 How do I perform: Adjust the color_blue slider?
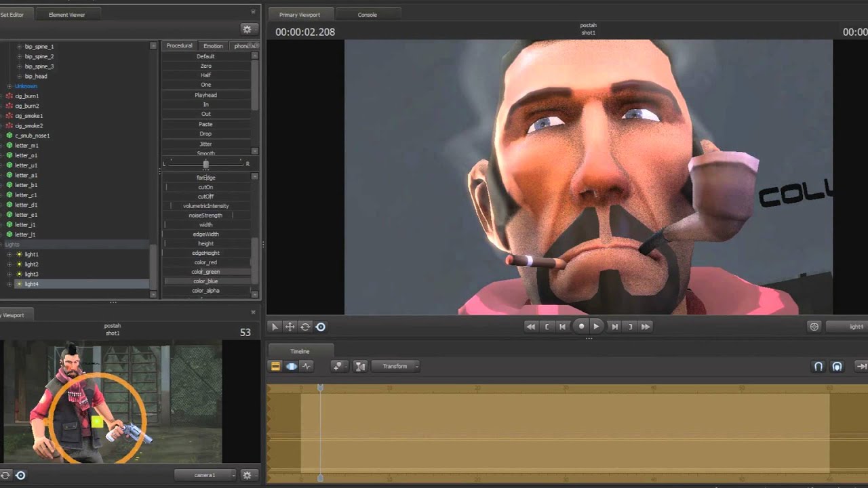coord(206,281)
